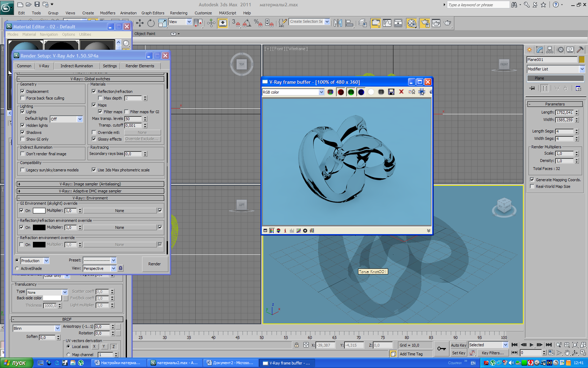
Task: Click GI Environment None map button
Action: pyautogui.click(x=120, y=211)
